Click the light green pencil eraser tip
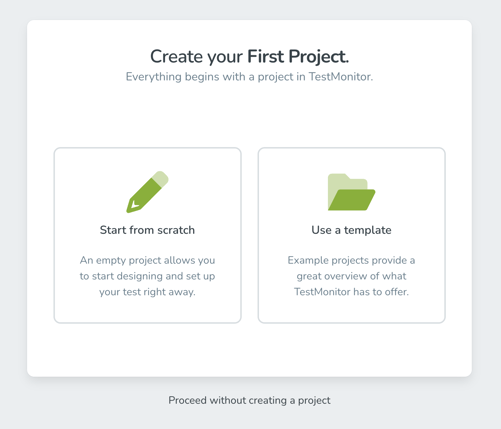This screenshot has width=501, height=429. click(160, 179)
